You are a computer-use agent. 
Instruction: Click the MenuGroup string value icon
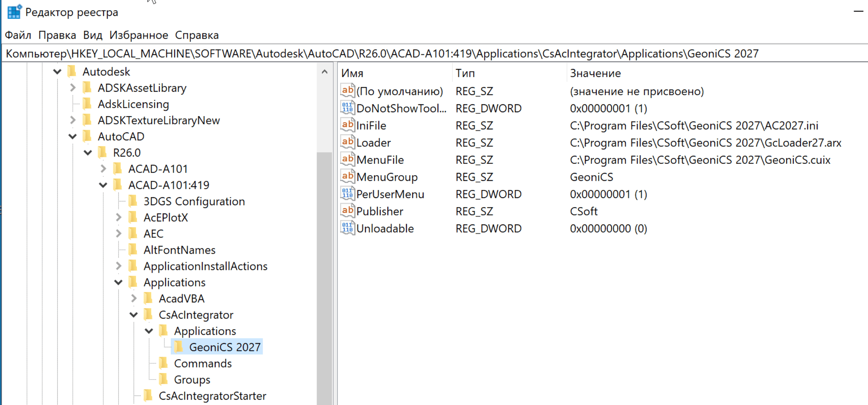[347, 177]
